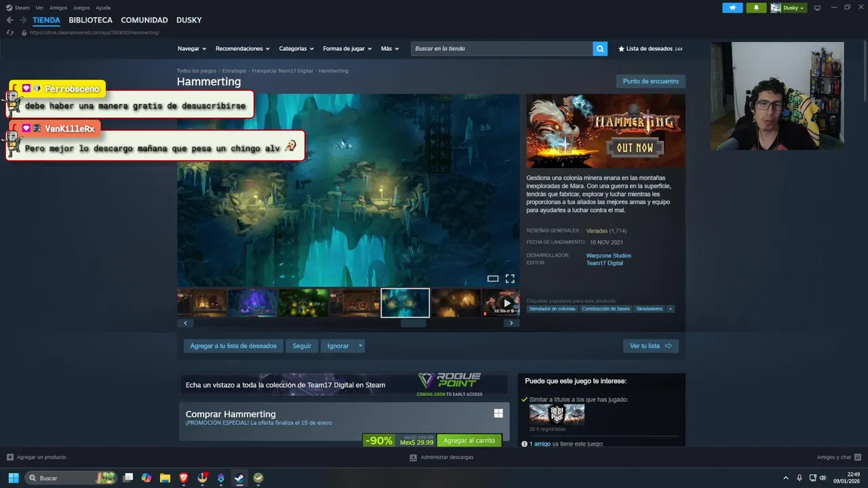The width and height of the screenshot is (868, 488).
Task: Open Task View in the taskbar
Action: pos(127,478)
